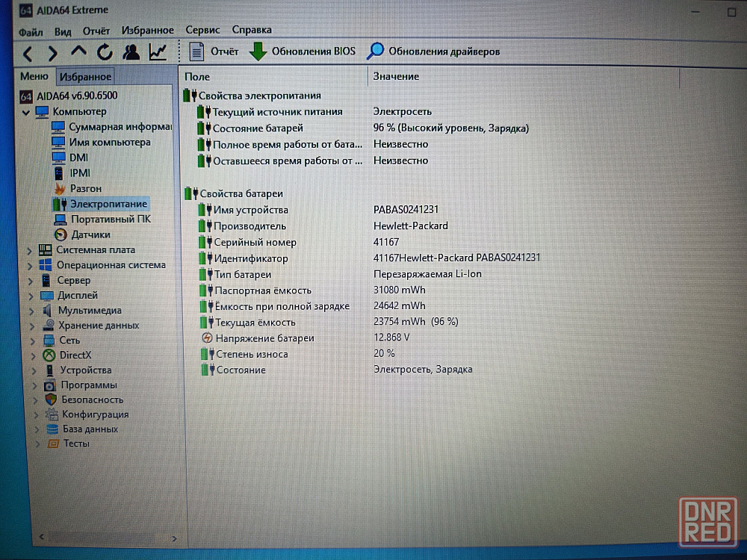Image resolution: width=747 pixels, height=560 pixels.
Task: Open the Сервис menu
Action: click(x=202, y=30)
